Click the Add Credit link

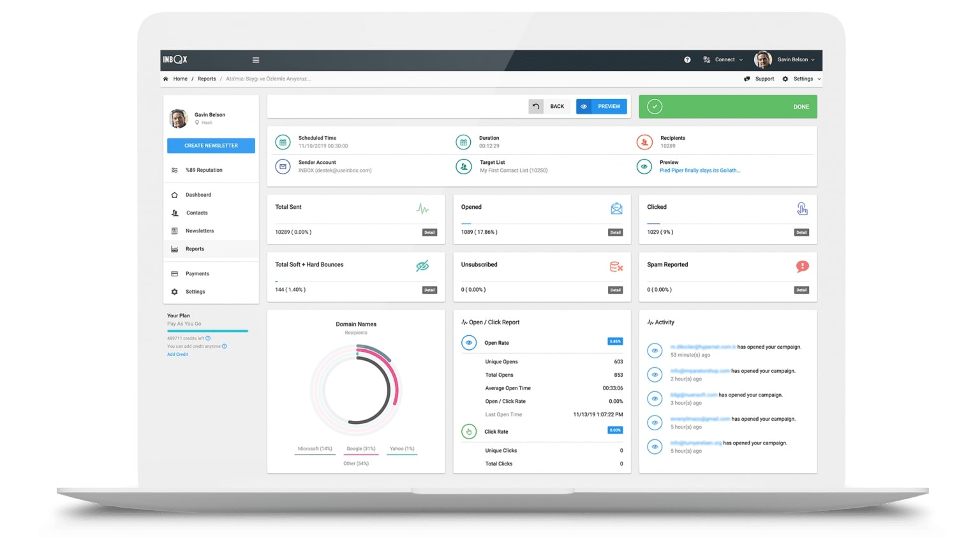click(x=177, y=354)
